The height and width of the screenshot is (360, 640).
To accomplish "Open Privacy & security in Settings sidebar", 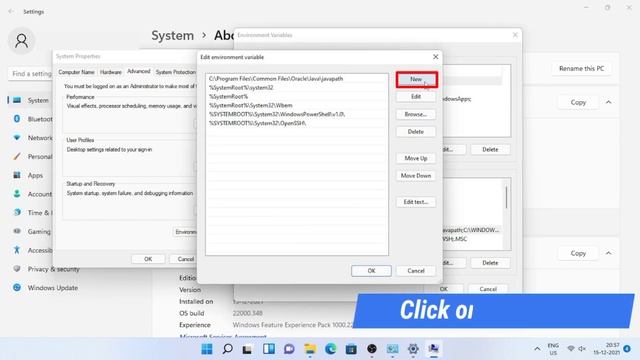I will point(46,269).
